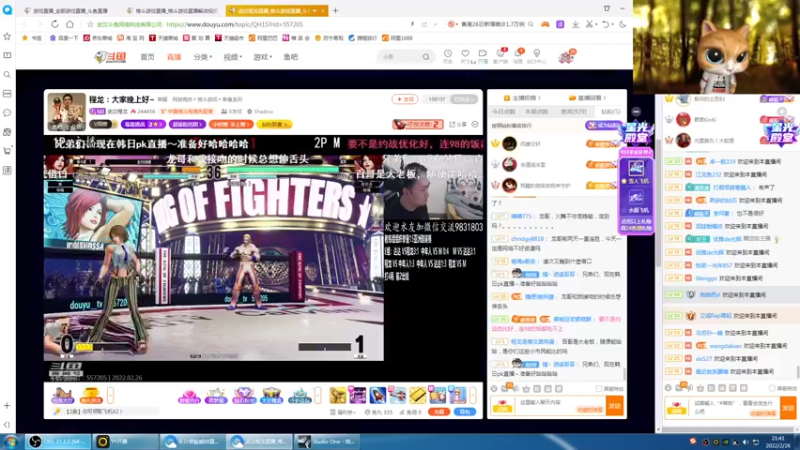Reload the page with the refresh icon
The image size is (800, 450).
[x=55, y=24]
